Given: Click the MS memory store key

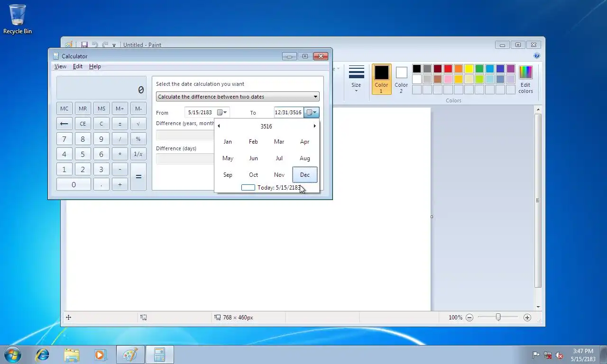Looking at the screenshot, I should coord(101,109).
